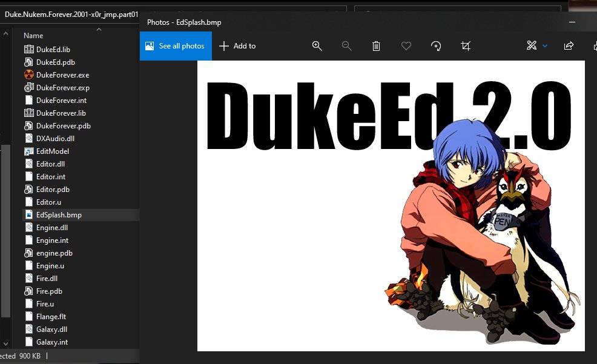This screenshot has width=597, height=364.
Task: Select the Galaxy.int file name
Action: (x=52, y=342)
